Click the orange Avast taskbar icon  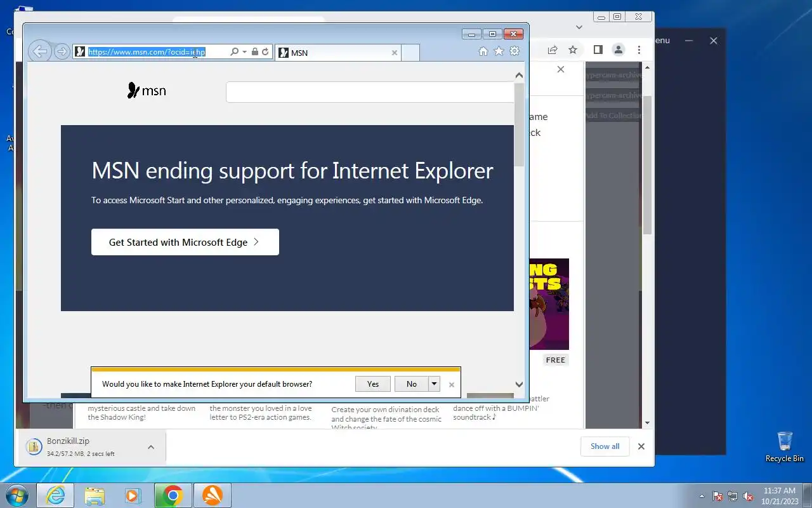pyautogui.click(x=212, y=495)
